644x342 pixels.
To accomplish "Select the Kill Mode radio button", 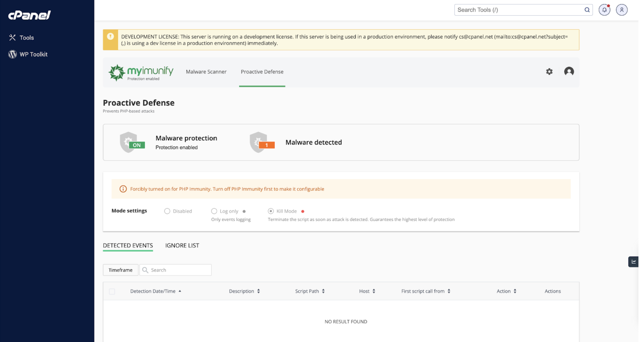I will (271, 211).
